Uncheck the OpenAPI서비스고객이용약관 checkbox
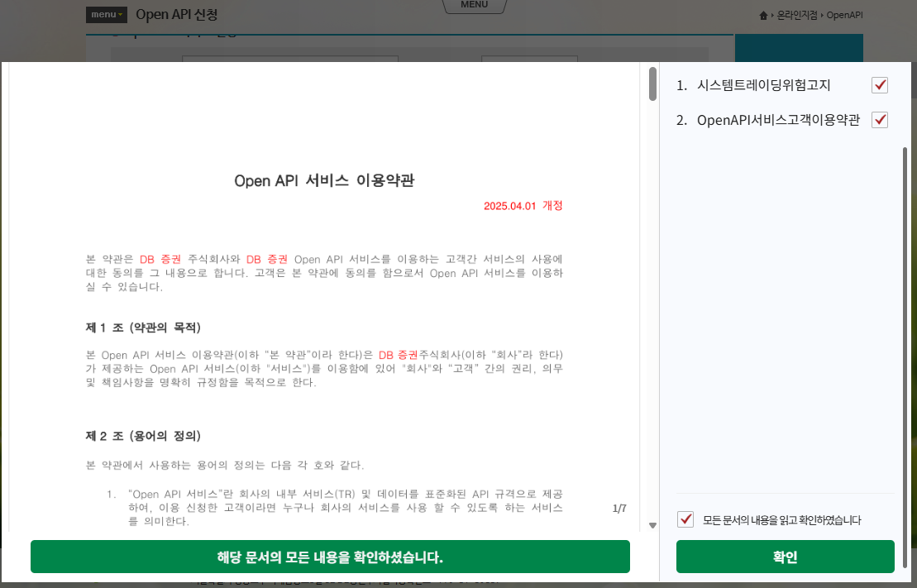 coord(880,120)
